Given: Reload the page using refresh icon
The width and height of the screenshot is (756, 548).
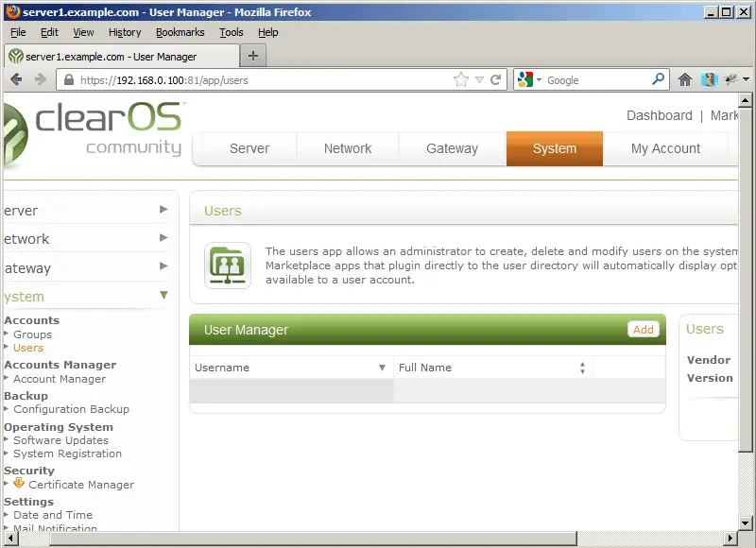Looking at the screenshot, I should click(496, 80).
